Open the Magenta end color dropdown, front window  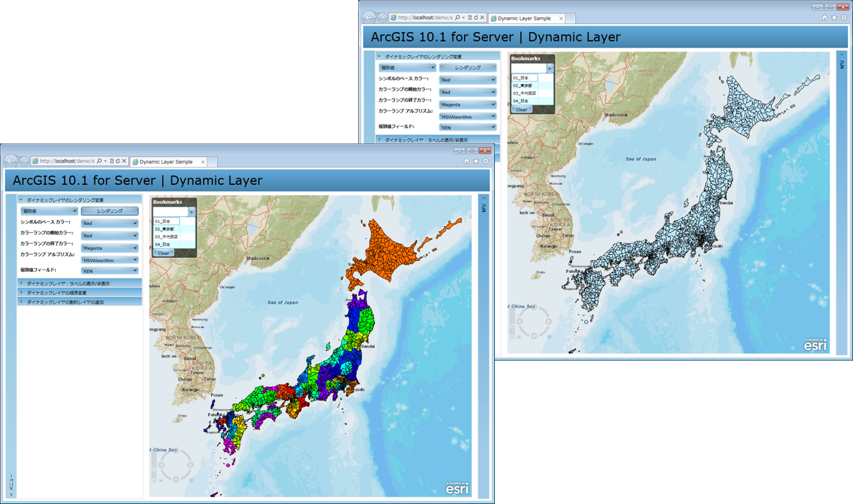coord(110,248)
